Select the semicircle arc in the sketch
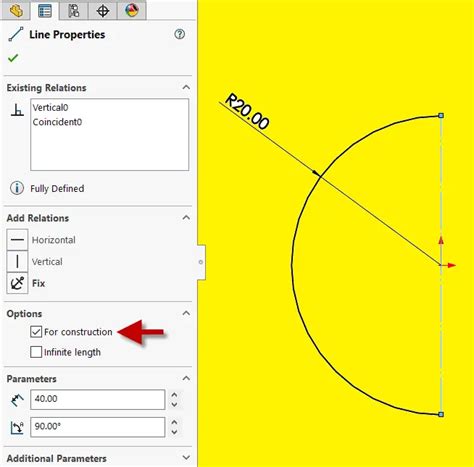This screenshot has width=474, height=467. coord(292,265)
